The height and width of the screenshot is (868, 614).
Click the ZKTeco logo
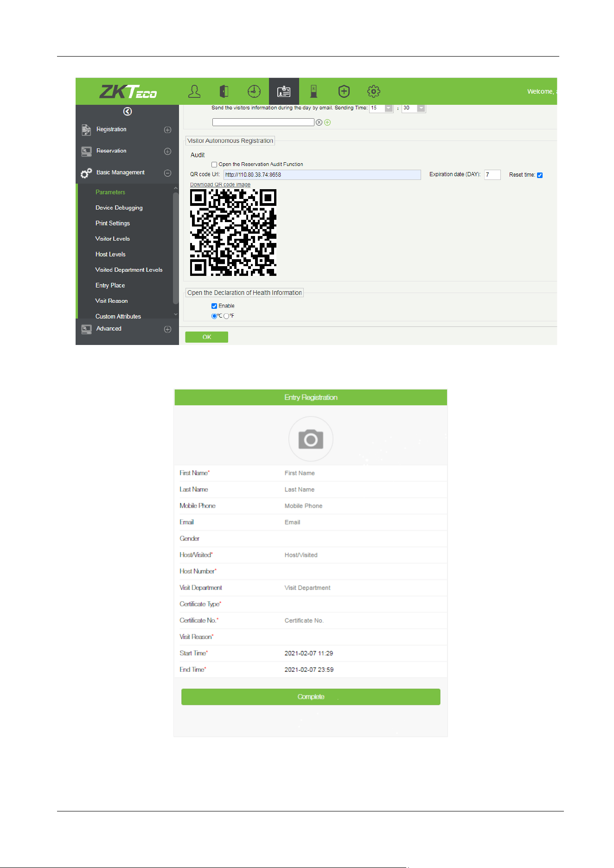click(128, 91)
